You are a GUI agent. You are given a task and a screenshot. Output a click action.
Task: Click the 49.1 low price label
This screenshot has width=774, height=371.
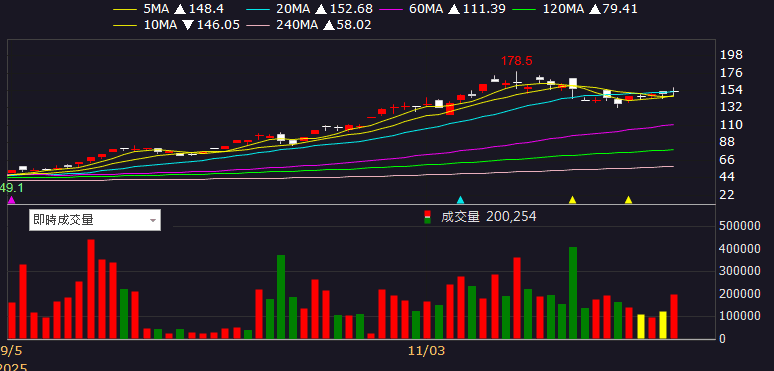click(12, 188)
